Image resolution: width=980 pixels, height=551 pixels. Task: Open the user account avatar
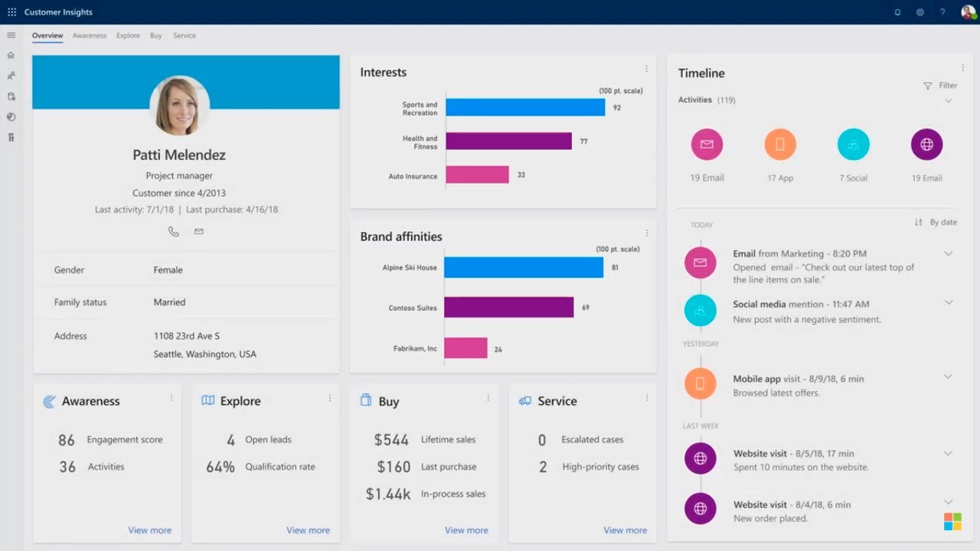pyautogui.click(x=969, y=12)
